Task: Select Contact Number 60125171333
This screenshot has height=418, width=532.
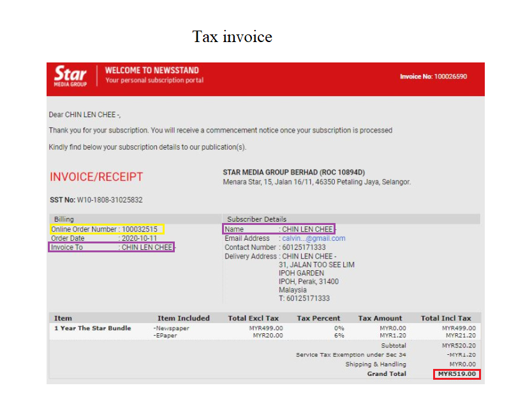Action: [x=275, y=247]
